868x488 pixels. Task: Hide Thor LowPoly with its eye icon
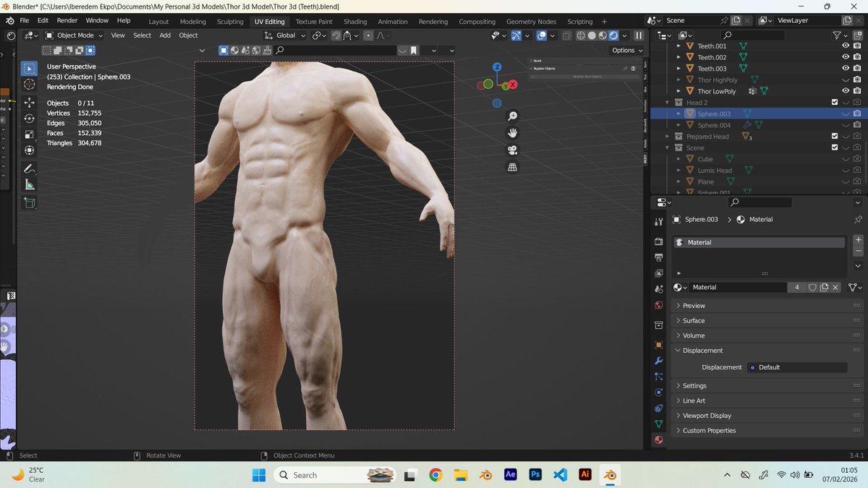pos(846,91)
